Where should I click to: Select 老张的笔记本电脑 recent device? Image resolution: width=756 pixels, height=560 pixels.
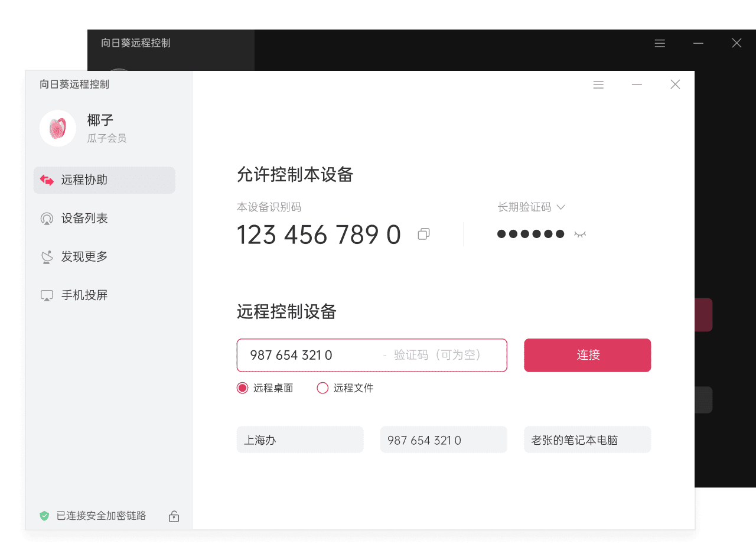[587, 440]
